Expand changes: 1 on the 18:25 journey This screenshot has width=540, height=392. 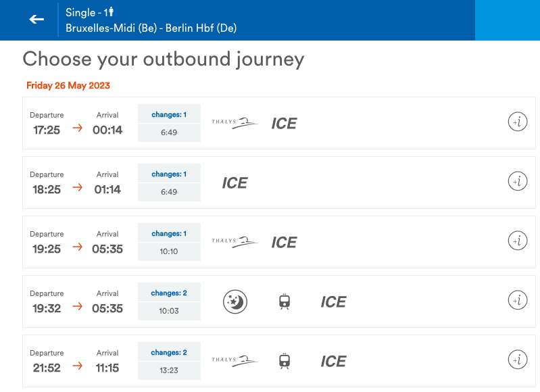tap(169, 174)
